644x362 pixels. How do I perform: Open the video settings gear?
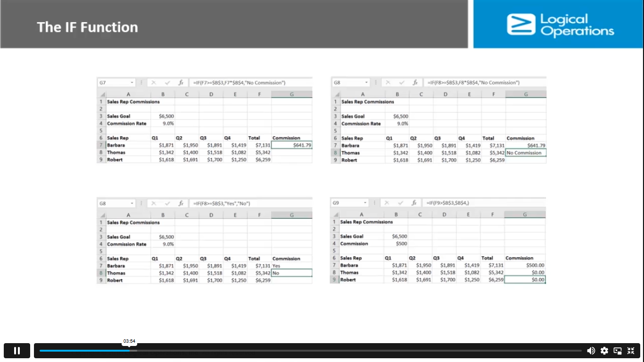604,351
